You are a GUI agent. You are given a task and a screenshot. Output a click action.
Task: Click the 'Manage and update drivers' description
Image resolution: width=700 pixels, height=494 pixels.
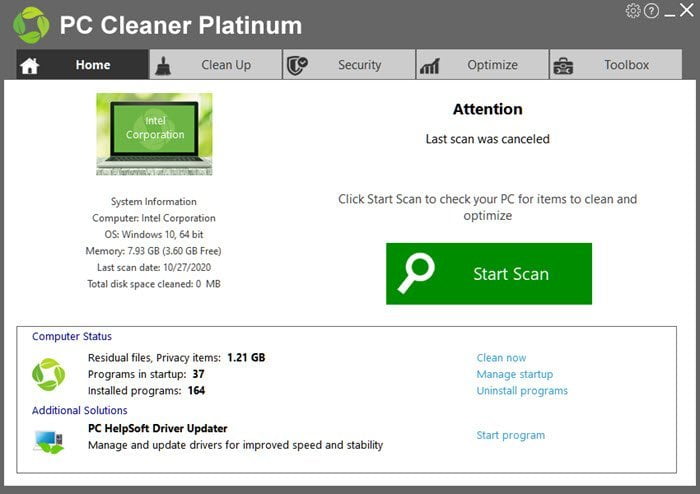[236, 445]
